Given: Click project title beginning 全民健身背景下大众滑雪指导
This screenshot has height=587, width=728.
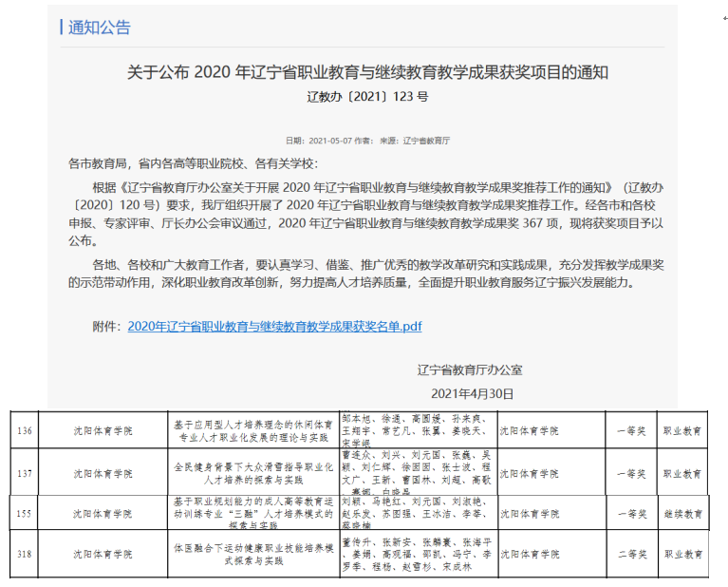Looking at the screenshot, I should pyautogui.click(x=252, y=472).
